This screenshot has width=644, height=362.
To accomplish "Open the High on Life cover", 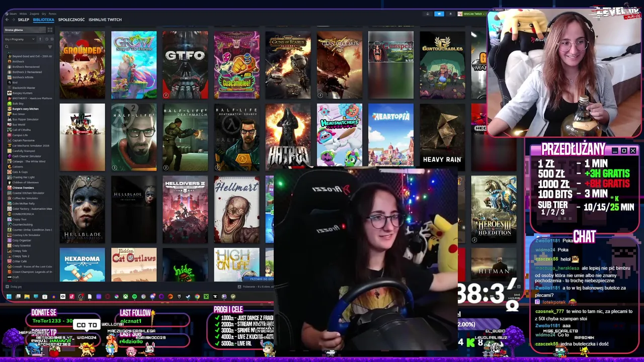I will pyautogui.click(x=236, y=265).
